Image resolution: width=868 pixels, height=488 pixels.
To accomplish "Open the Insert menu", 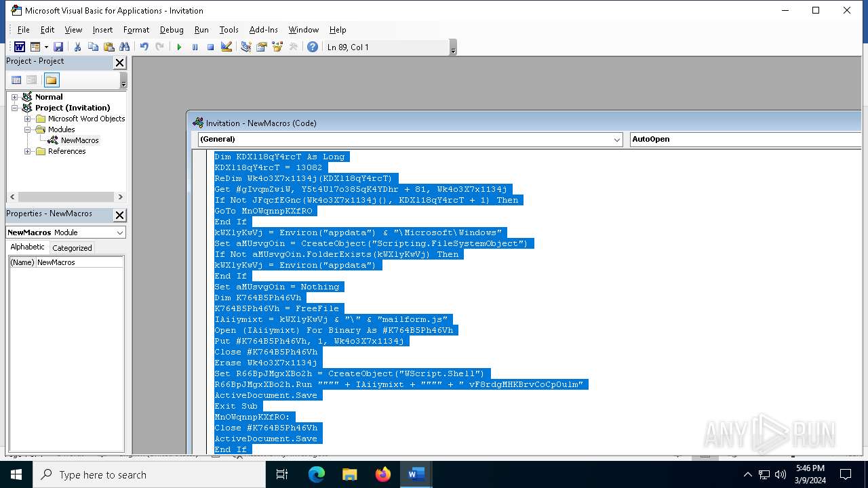I will click(x=102, y=30).
